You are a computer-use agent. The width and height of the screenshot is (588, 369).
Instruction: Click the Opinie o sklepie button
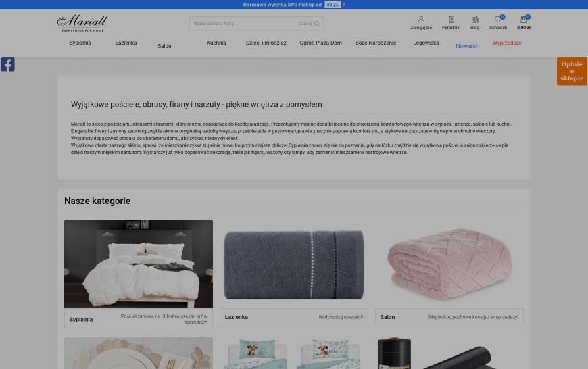[572, 71]
